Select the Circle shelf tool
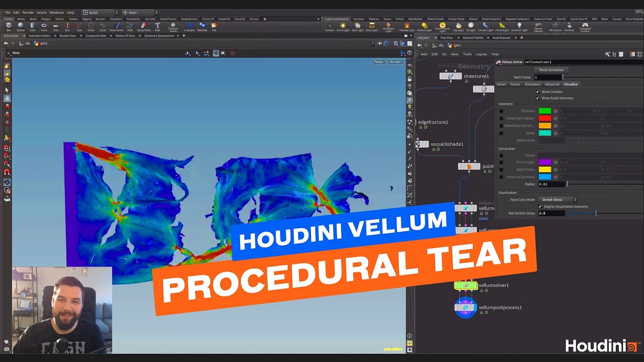The image size is (644, 362). (x=91, y=26)
